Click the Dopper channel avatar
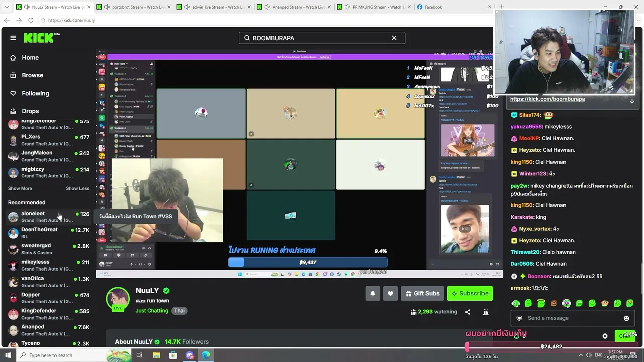Screen dimensions: 644x362 click(x=13, y=298)
